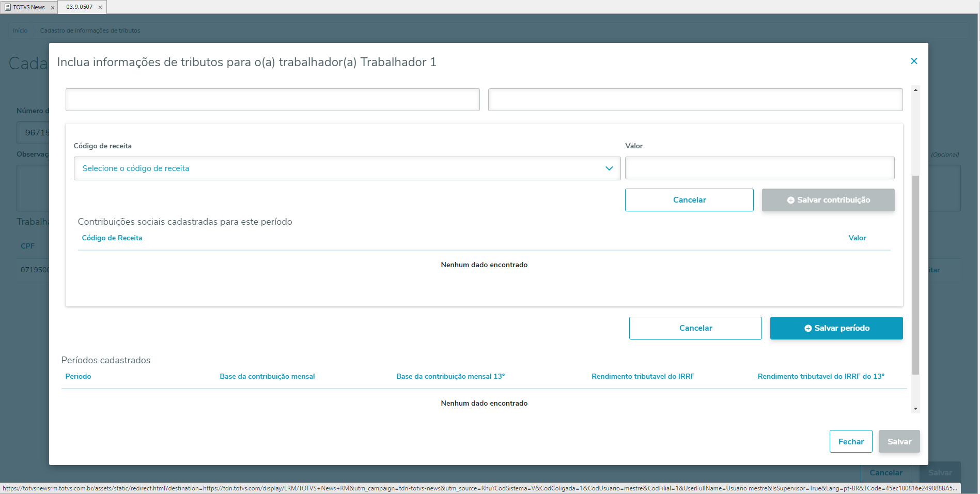This screenshot has height=494, width=980.
Task: Click the TOTVS News tab icon
Action: pyautogui.click(x=8, y=7)
